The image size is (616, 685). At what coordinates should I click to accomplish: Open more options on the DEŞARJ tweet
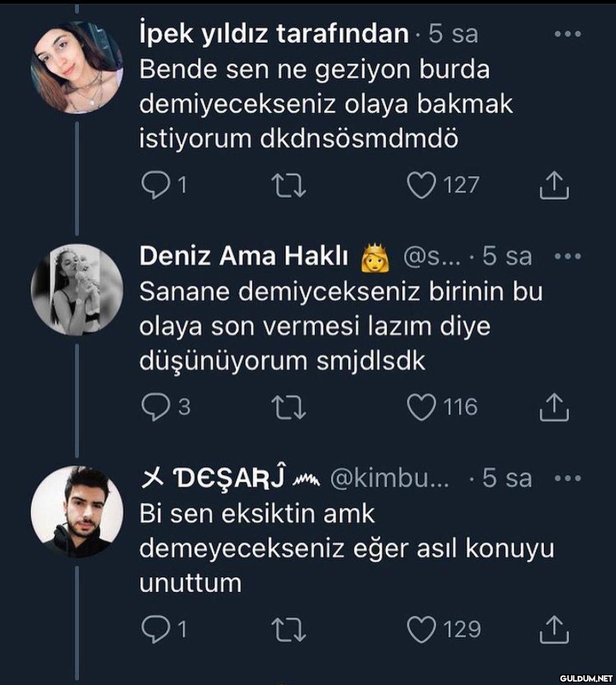tap(568, 478)
